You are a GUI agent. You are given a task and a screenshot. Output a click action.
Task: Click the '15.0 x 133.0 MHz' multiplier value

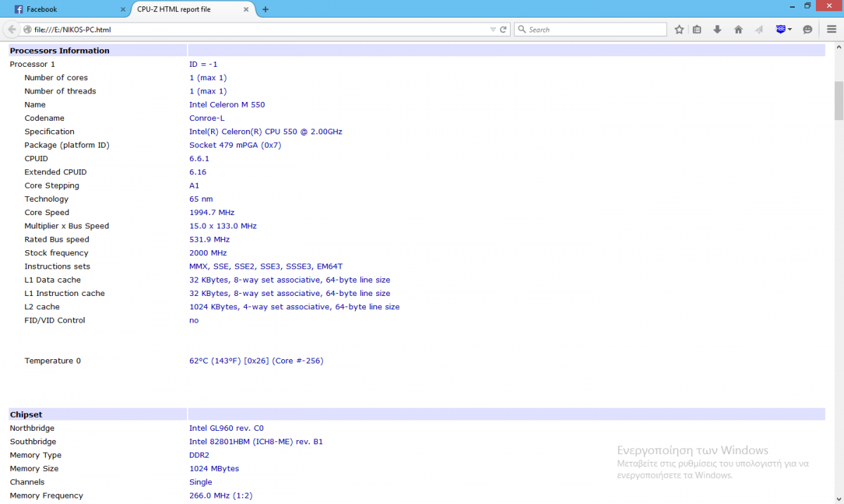[223, 226]
